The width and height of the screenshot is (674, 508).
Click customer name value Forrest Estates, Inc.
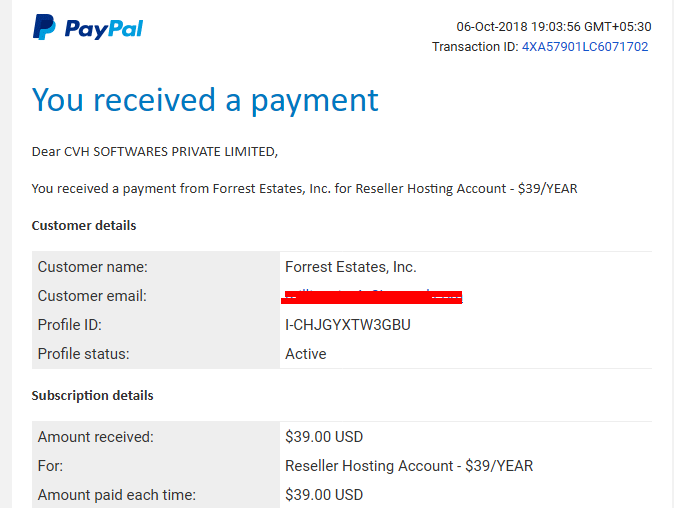click(x=351, y=267)
